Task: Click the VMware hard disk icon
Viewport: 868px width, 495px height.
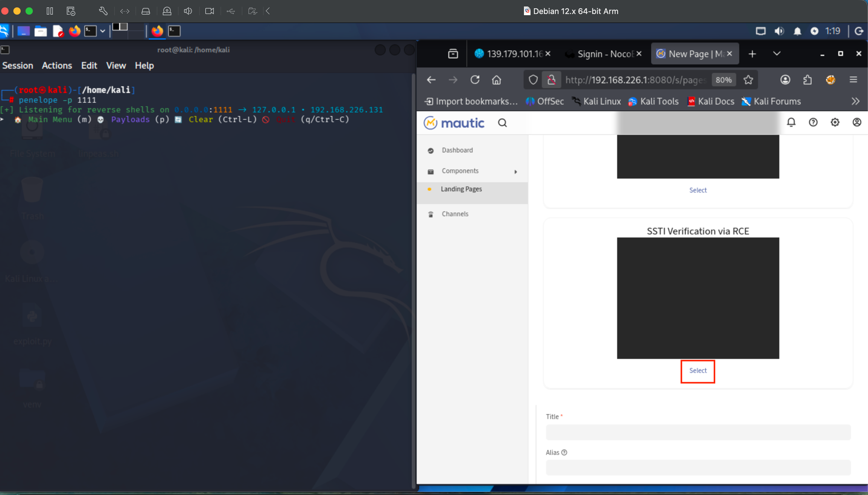Action: 146,11
